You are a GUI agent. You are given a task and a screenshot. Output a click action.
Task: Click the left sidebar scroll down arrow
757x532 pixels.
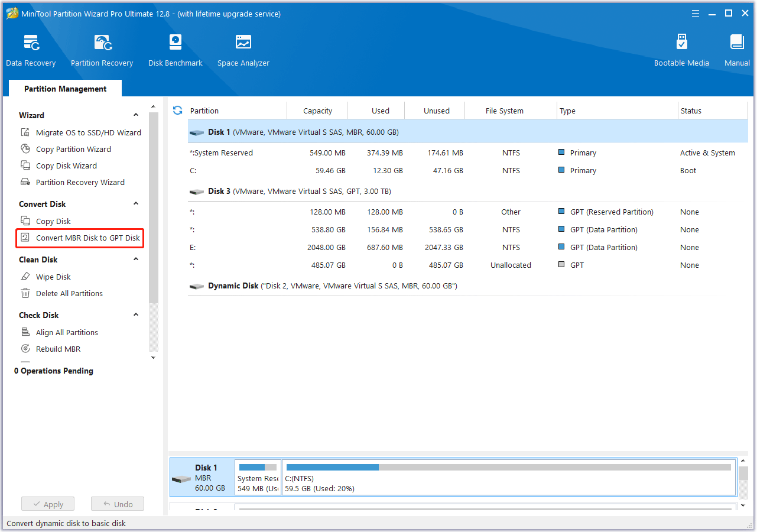pos(154,357)
